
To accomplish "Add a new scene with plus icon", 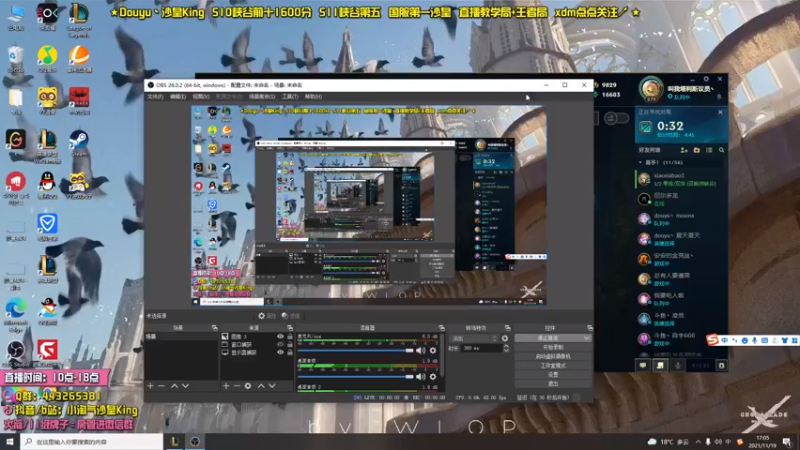I will [x=151, y=386].
